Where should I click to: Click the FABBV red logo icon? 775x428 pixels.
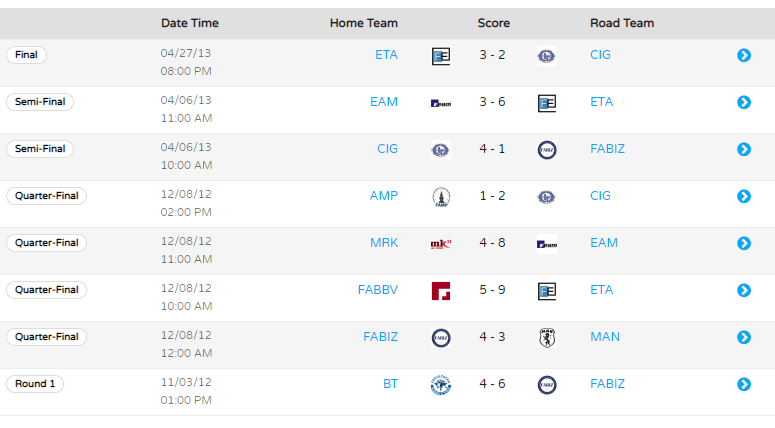pyautogui.click(x=441, y=291)
